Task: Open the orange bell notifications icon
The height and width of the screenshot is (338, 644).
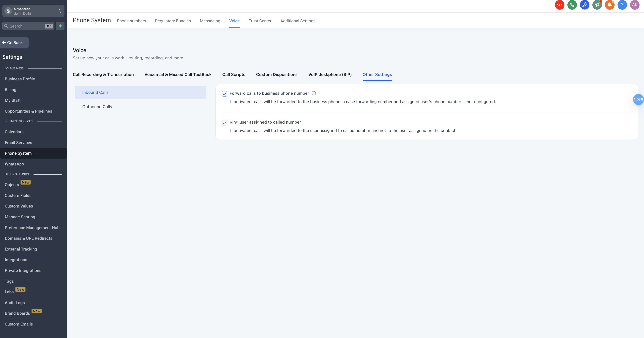Action: point(610,5)
